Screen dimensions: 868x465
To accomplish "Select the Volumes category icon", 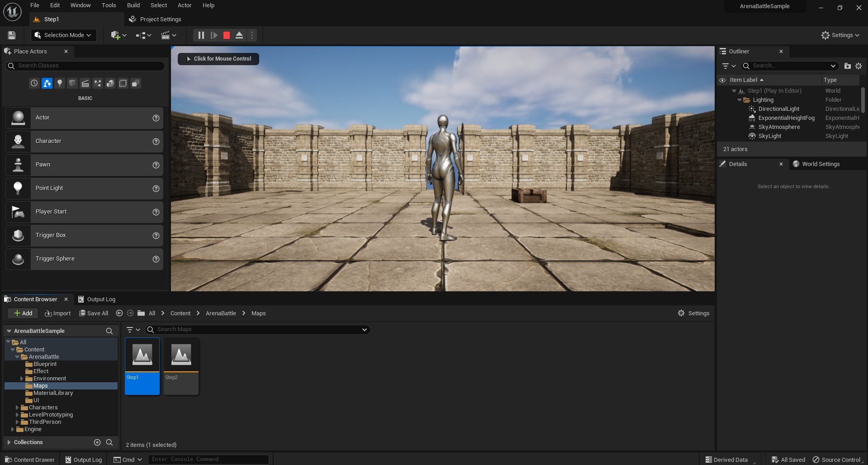I will point(123,83).
